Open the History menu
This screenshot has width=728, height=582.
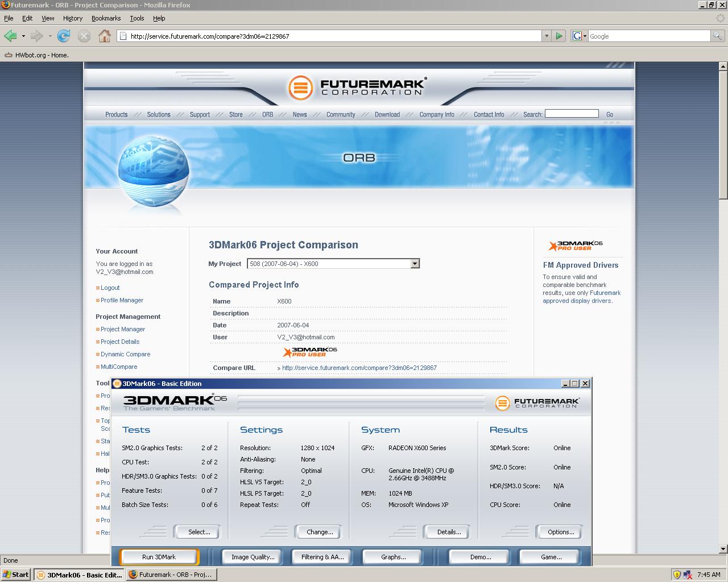pos(73,18)
